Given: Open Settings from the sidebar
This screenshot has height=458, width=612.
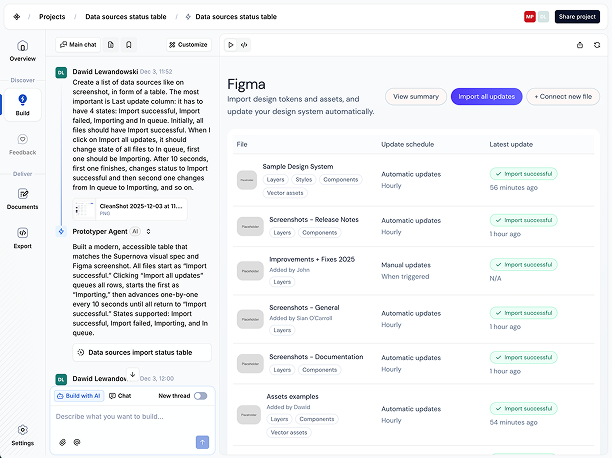Looking at the screenshot, I should pyautogui.click(x=23, y=435).
